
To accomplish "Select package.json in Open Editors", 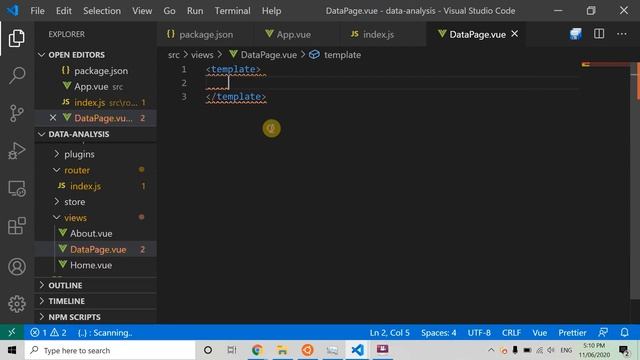I will pos(96,71).
